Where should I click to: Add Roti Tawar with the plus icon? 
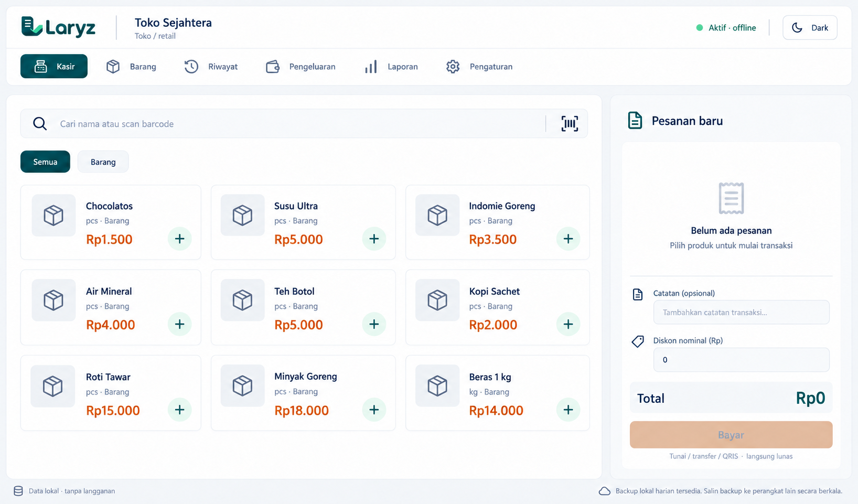[179, 410]
